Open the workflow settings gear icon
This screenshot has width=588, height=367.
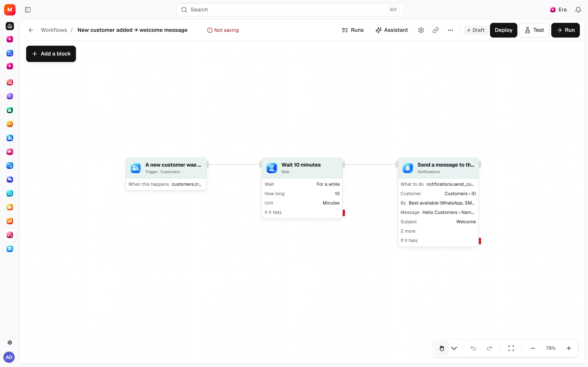(x=421, y=30)
